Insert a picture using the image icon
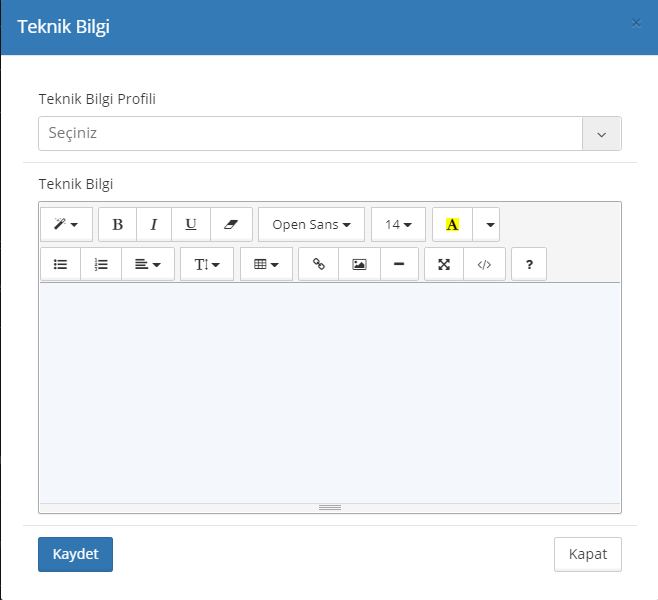 point(359,264)
